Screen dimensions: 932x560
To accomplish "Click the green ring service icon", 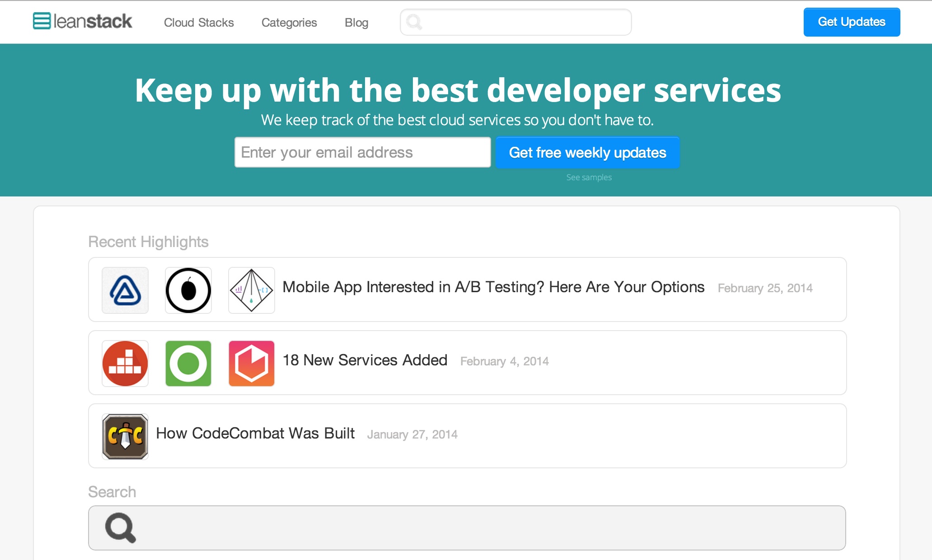I will coord(188,364).
